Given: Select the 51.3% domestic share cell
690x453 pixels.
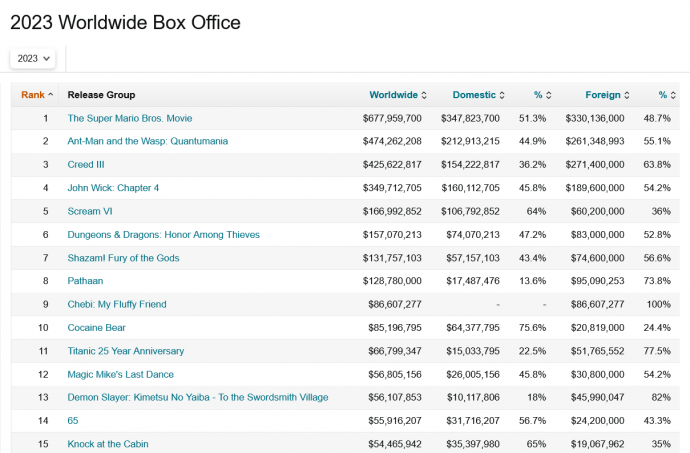Looking at the screenshot, I should [x=532, y=118].
